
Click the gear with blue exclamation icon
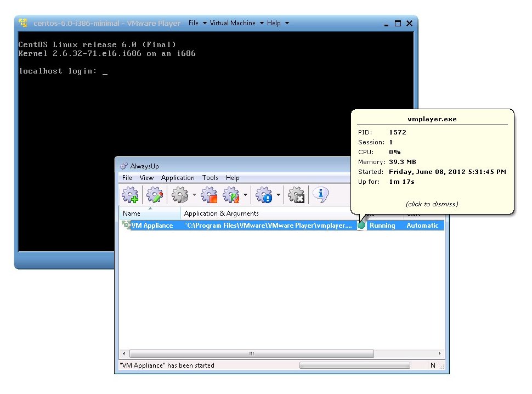(x=264, y=195)
